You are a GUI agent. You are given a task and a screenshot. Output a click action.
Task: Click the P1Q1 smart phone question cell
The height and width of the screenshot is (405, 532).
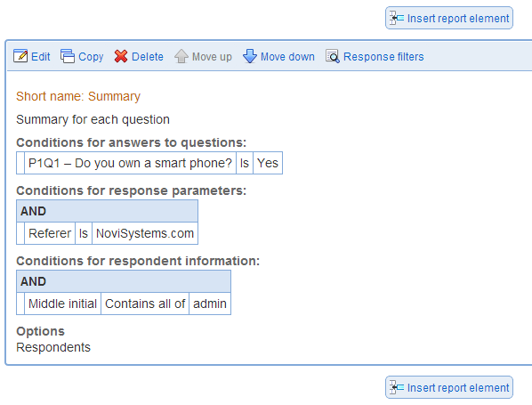pos(130,163)
